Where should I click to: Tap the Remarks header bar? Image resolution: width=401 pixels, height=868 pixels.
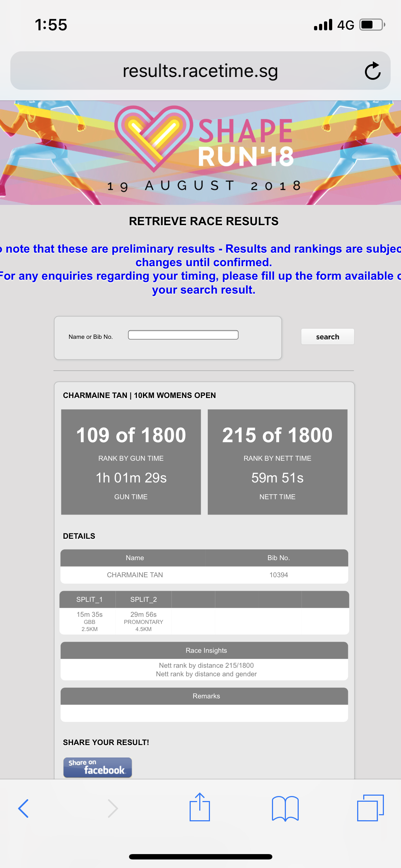point(204,696)
